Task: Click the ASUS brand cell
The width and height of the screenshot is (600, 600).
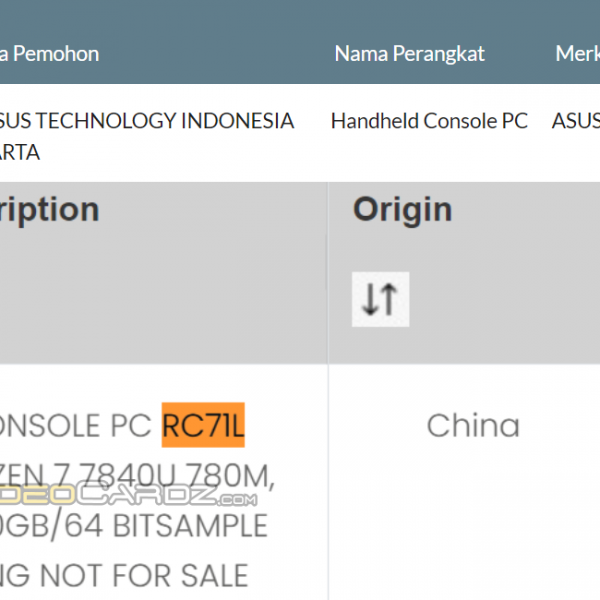Action: 576,121
